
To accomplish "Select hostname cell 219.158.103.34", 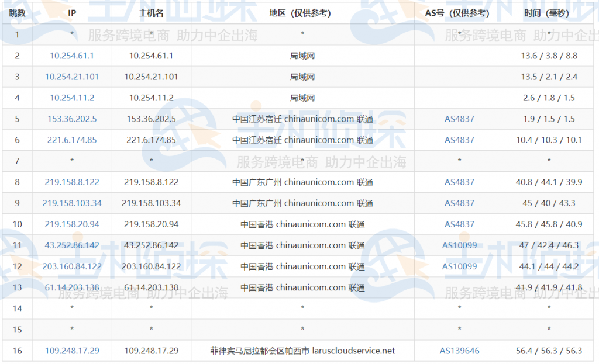I will coord(152,203).
